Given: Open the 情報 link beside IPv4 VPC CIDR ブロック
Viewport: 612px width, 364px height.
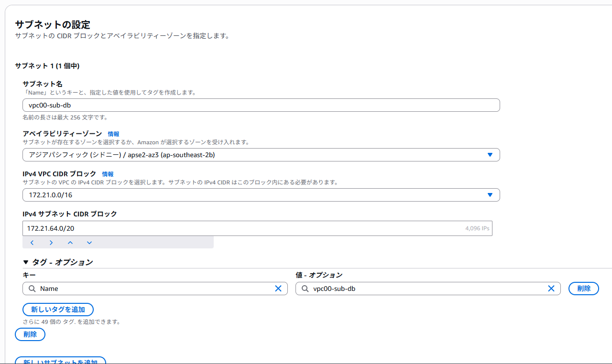Looking at the screenshot, I should pos(108,174).
